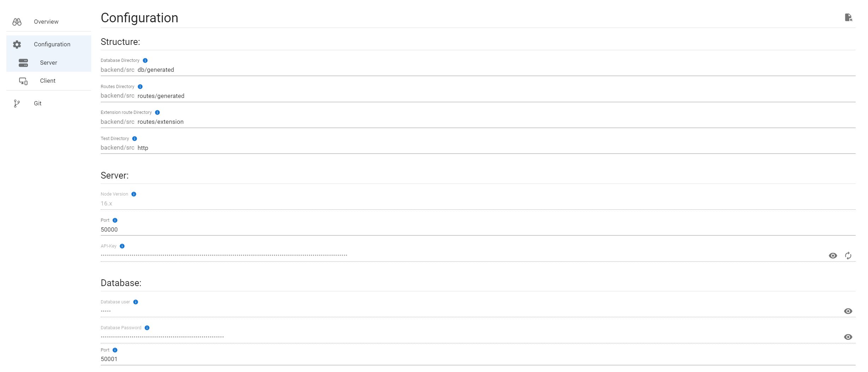Show the hidden API-Key value
The width and height of the screenshot is (868, 372).
click(x=833, y=256)
